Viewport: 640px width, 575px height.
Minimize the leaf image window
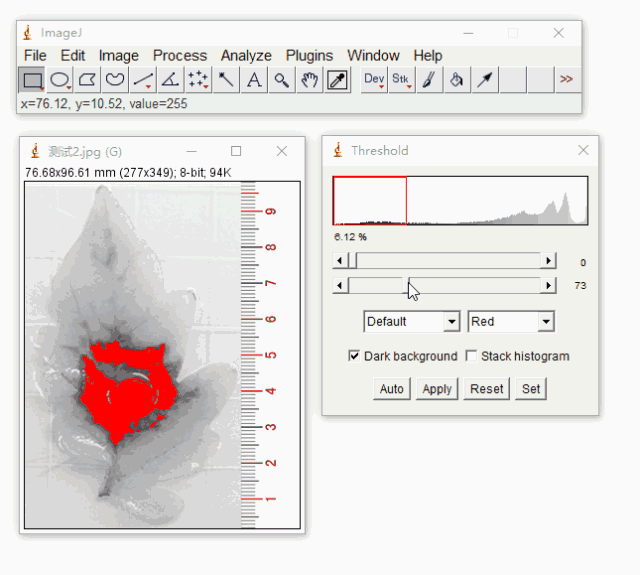[x=191, y=151]
